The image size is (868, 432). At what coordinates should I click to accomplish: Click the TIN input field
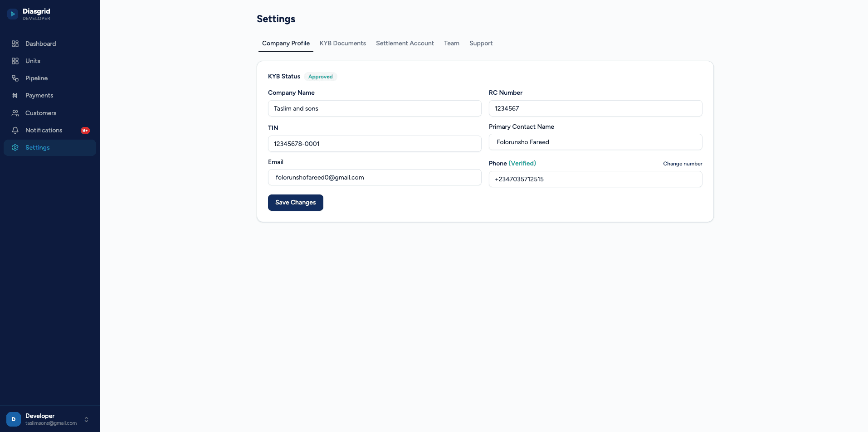375,144
